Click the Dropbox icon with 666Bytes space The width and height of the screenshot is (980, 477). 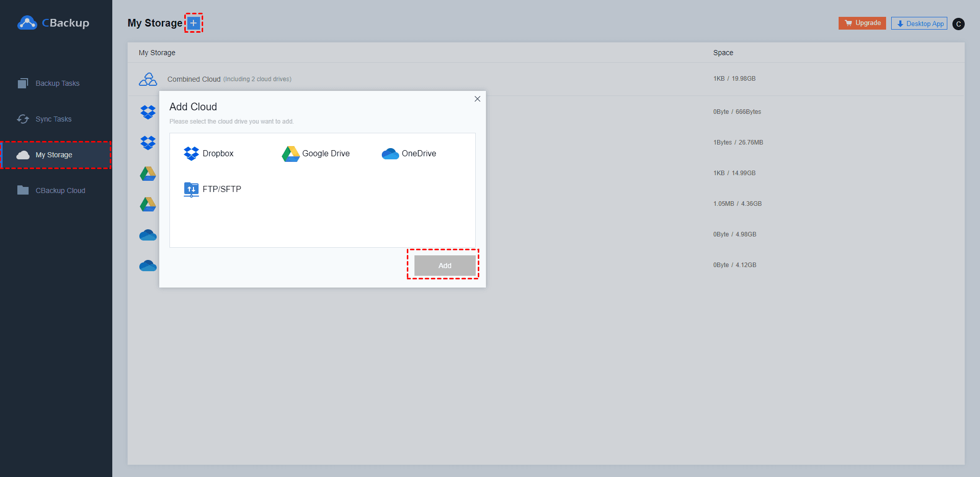click(x=148, y=112)
